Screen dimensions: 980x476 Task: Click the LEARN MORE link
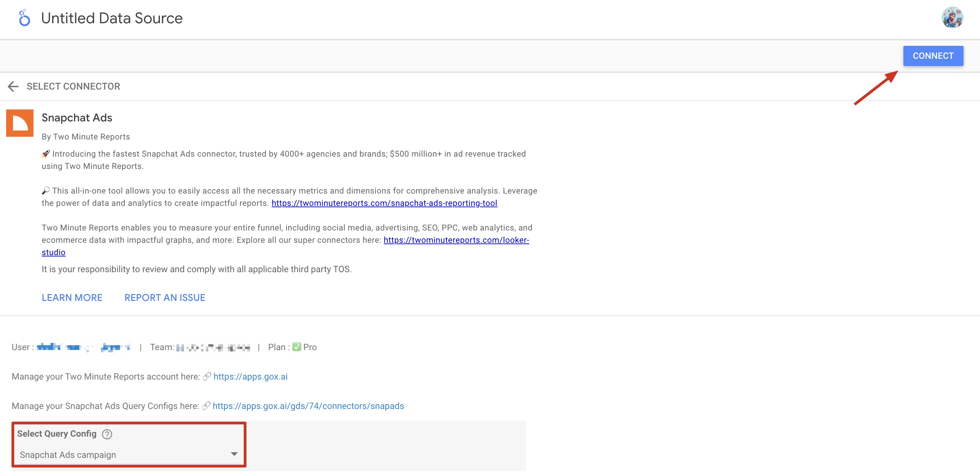[72, 297]
